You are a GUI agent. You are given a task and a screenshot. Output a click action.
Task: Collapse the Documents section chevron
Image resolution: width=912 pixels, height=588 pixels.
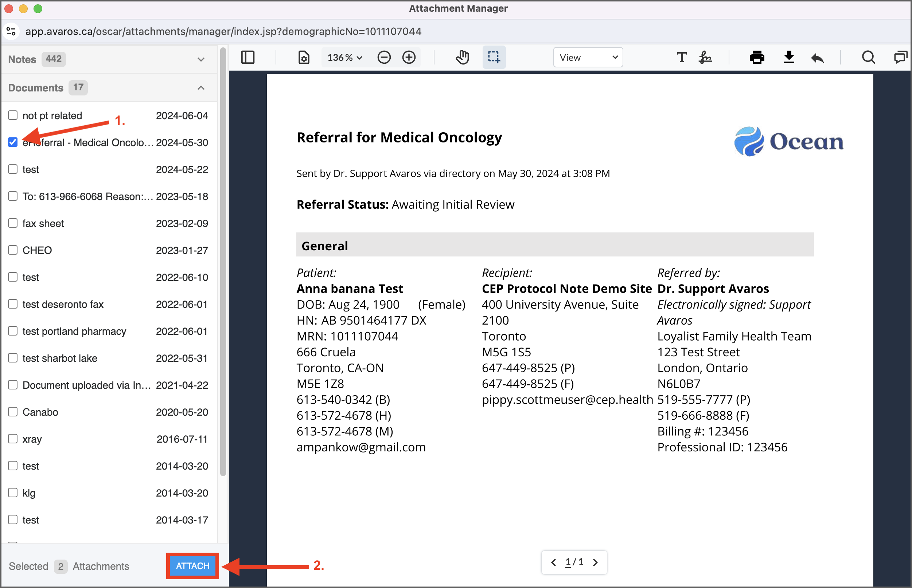(x=201, y=88)
